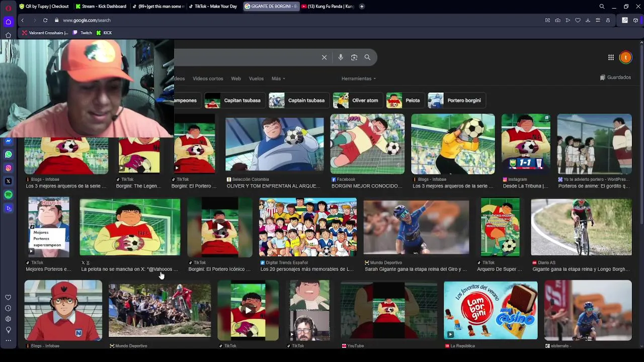The image size is (644, 362).
Task: Open the Valorant Crosshairs bookmark
Action: click(45, 33)
